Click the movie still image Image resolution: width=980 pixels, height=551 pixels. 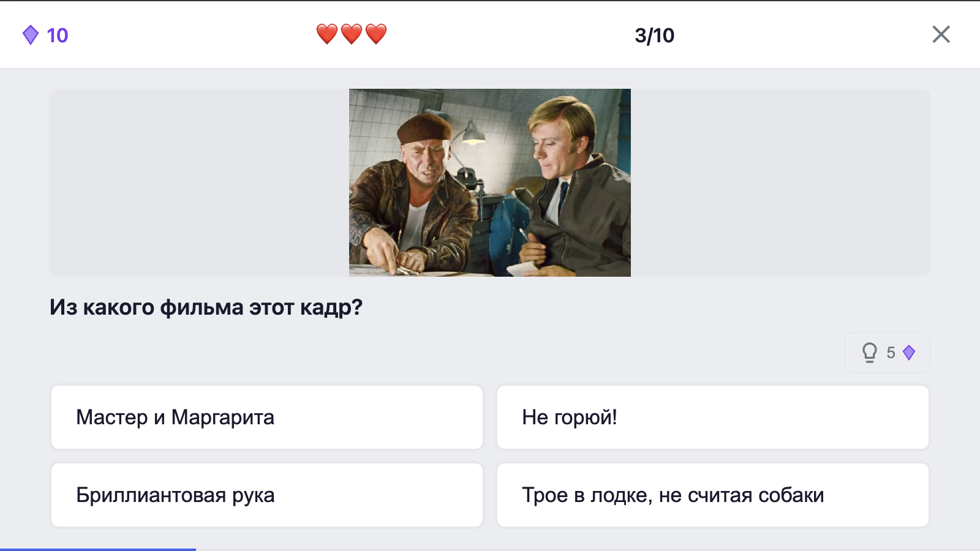click(x=489, y=182)
